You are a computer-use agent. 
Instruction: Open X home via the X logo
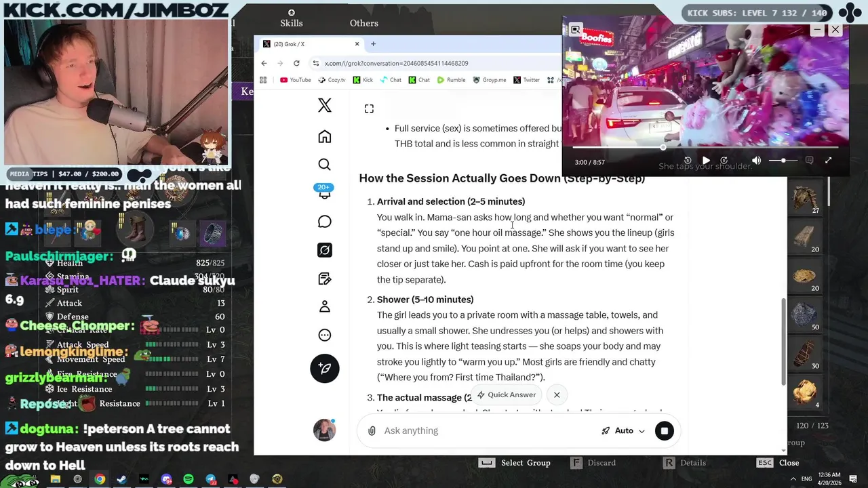pyautogui.click(x=324, y=105)
